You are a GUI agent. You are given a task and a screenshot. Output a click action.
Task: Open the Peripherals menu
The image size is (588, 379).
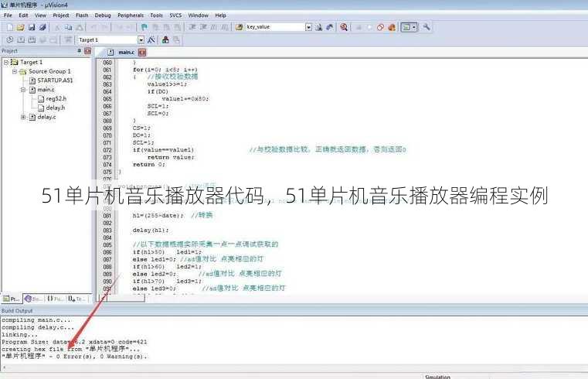coord(131,15)
